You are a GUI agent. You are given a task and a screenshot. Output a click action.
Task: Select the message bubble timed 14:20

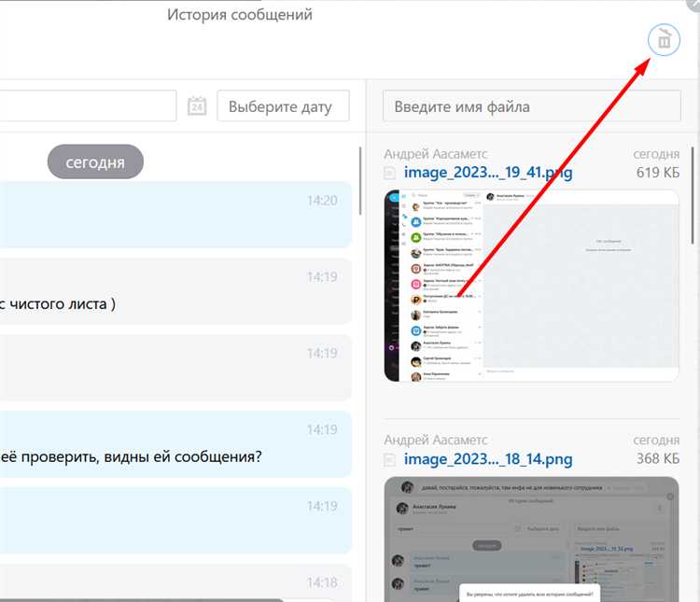(175, 215)
